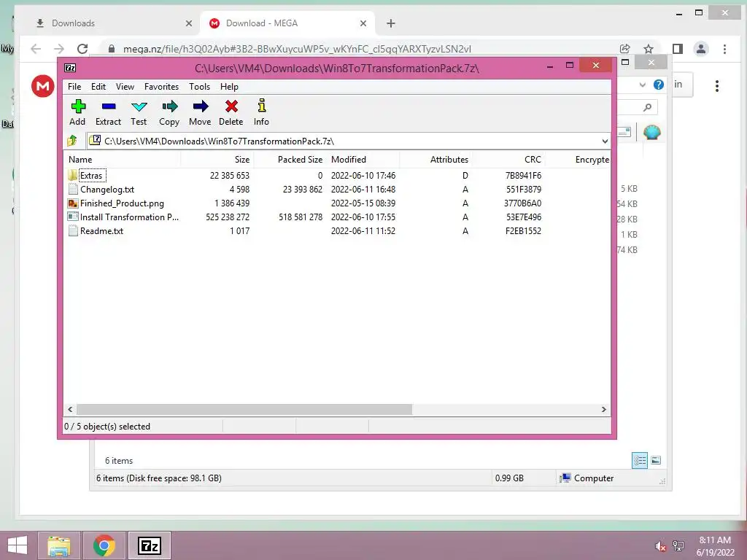Open the Tools menu
Image resolution: width=747 pixels, height=560 pixels.
click(199, 87)
